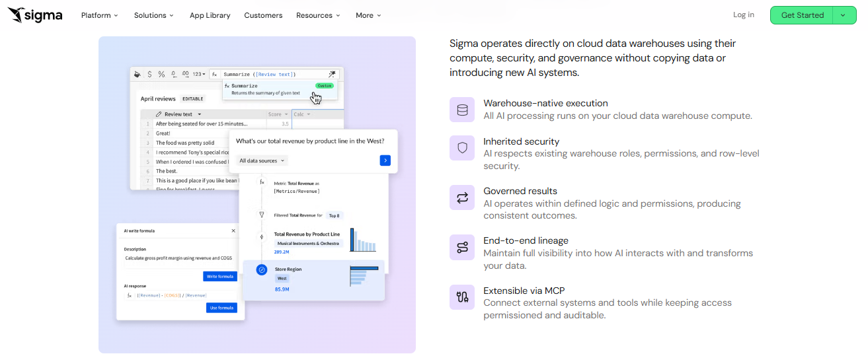Click the row "After being seated for over 15 minutes..."
The image size is (868, 354).
pyautogui.click(x=202, y=124)
